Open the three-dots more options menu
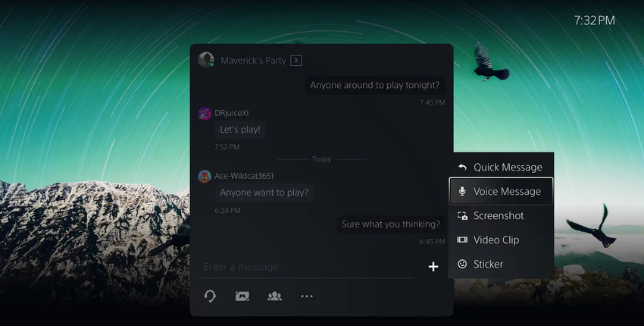The height and width of the screenshot is (326, 644). (x=307, y=296)
